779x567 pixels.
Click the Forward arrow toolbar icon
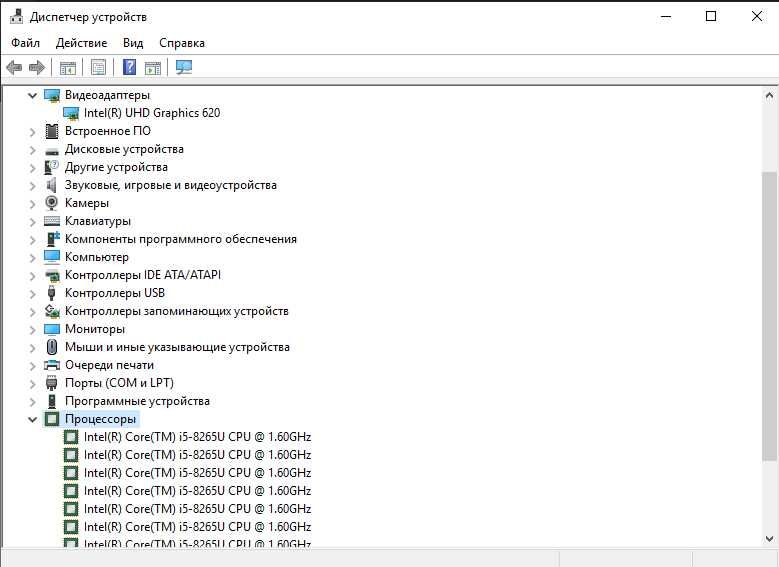(37, 67)
